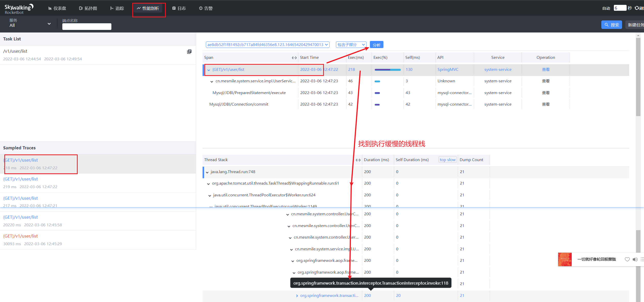Click the endpoint name input field
Screen dimensions: 644x302
(87, 27)
